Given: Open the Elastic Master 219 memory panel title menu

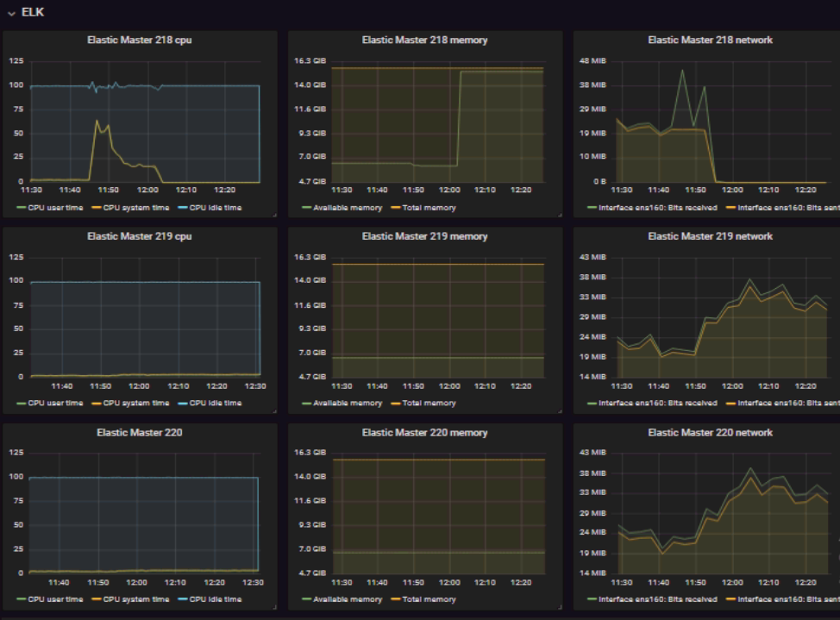Looking at the screenshot, I should coord(424,236).
